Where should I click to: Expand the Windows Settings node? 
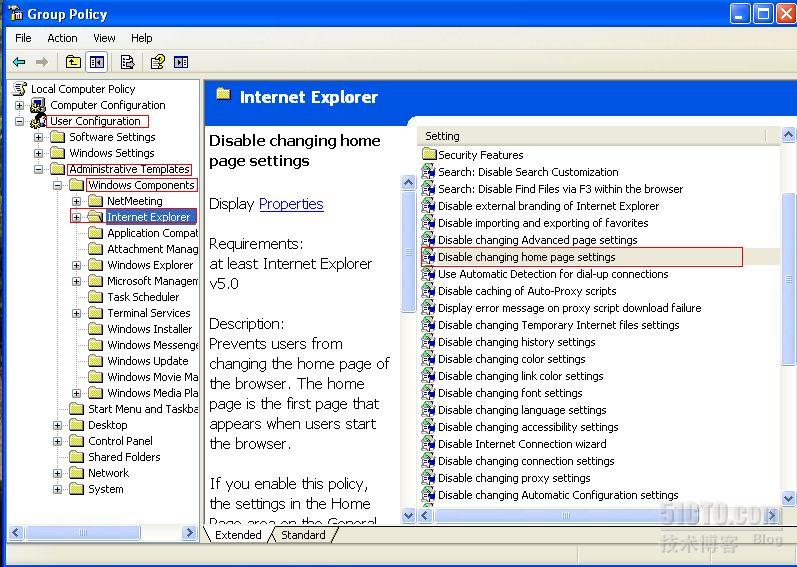pyautogui.click(x=39, y=153)
